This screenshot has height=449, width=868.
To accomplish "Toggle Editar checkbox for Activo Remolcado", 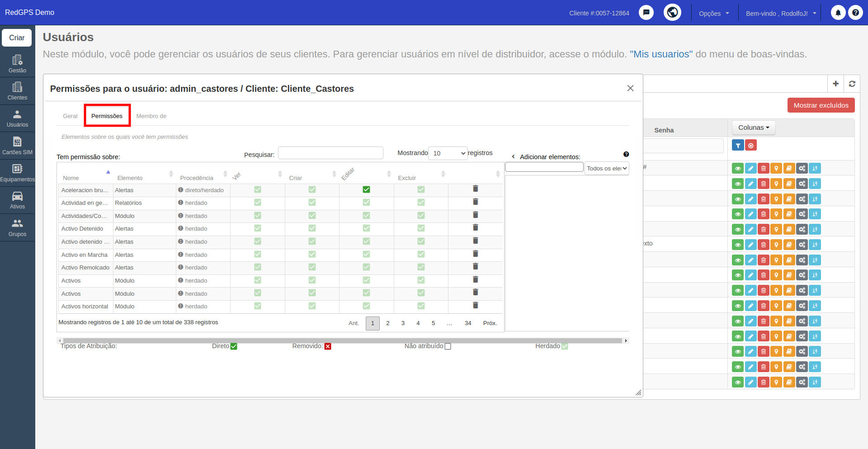I will point(366,267).
